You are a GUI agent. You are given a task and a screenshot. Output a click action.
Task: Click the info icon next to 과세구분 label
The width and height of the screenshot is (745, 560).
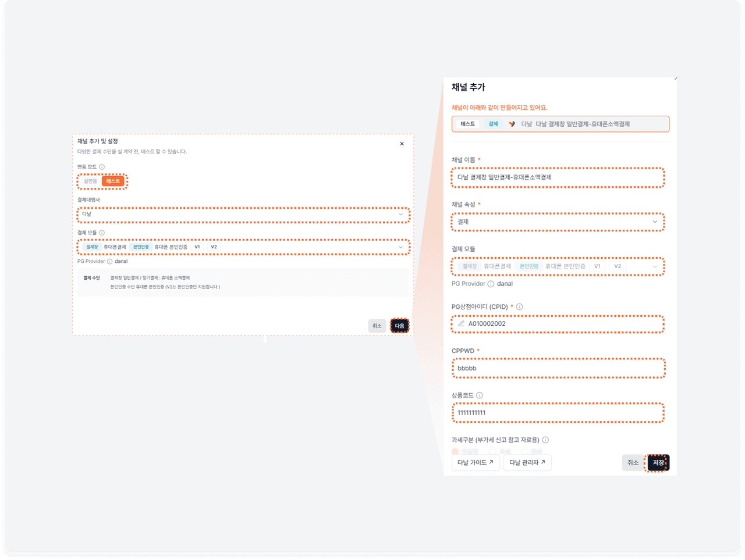[x=545, y=440]
